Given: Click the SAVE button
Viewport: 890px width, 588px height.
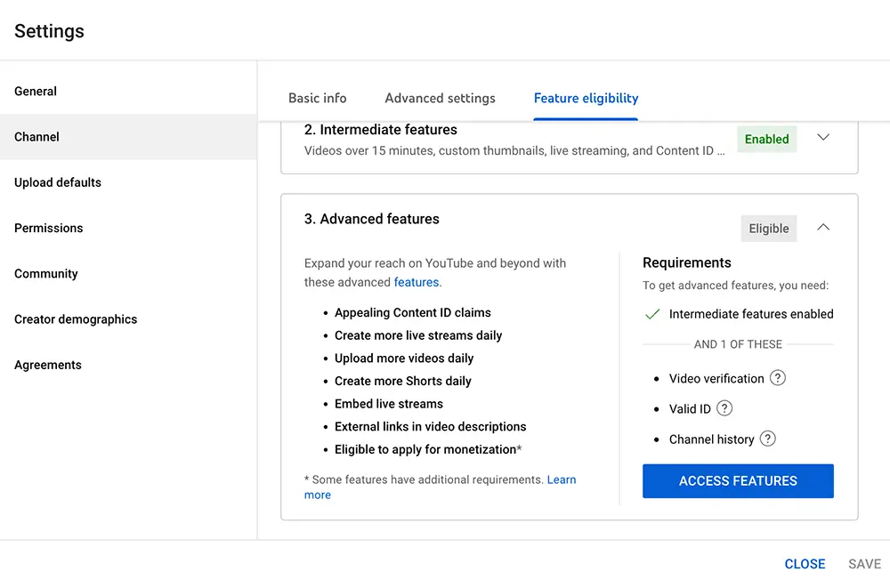Looking at the screenshot, I should 864,564.
